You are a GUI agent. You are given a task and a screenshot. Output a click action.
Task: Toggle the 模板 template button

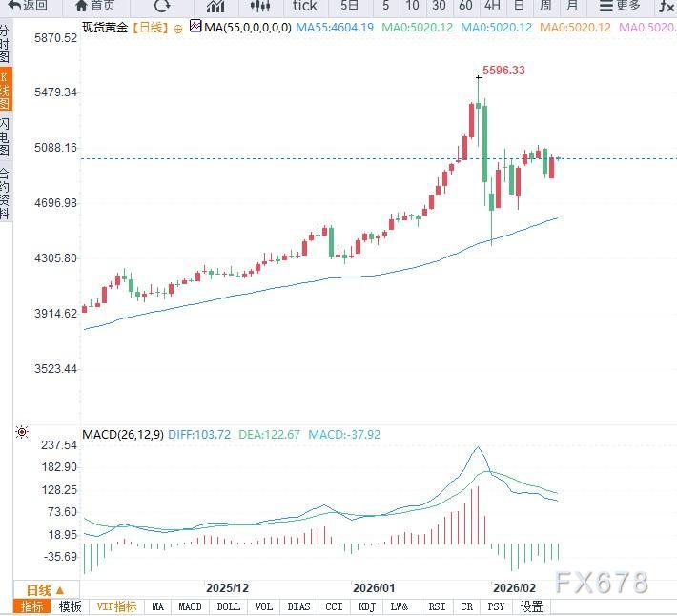point(71,606)
